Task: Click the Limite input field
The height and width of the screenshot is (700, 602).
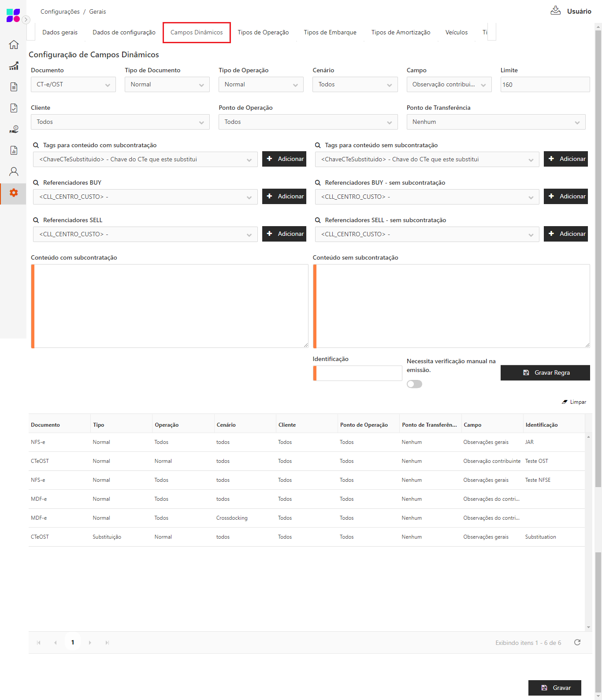Action: (x=545, y=85)
